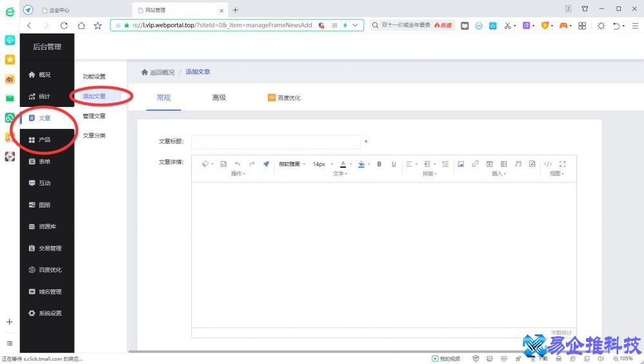Expand the 文字 group menu
This screenshot has width=644, height=364.
point(340,174)
